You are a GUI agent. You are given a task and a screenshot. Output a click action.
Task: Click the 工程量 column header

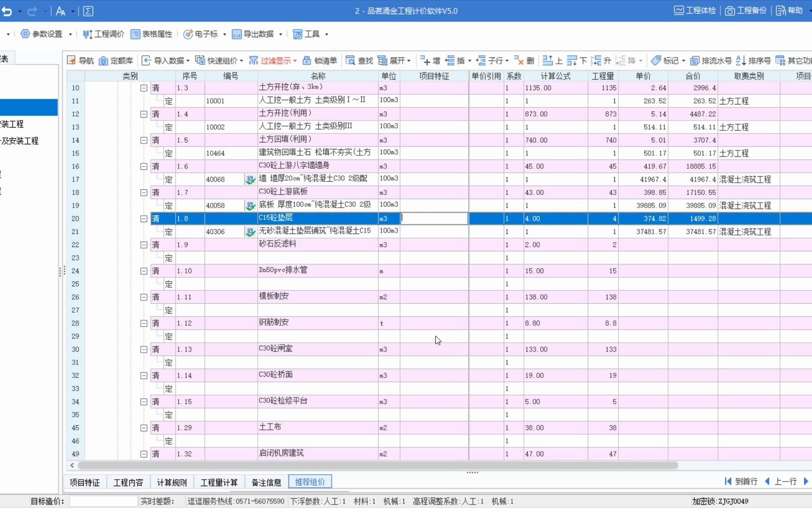(603, 76)
